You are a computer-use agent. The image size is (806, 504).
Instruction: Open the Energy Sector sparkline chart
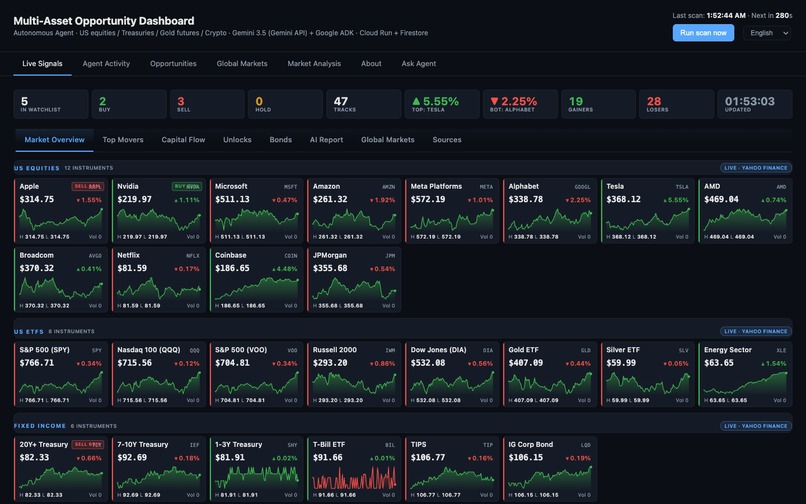click(x=745, y=384)
